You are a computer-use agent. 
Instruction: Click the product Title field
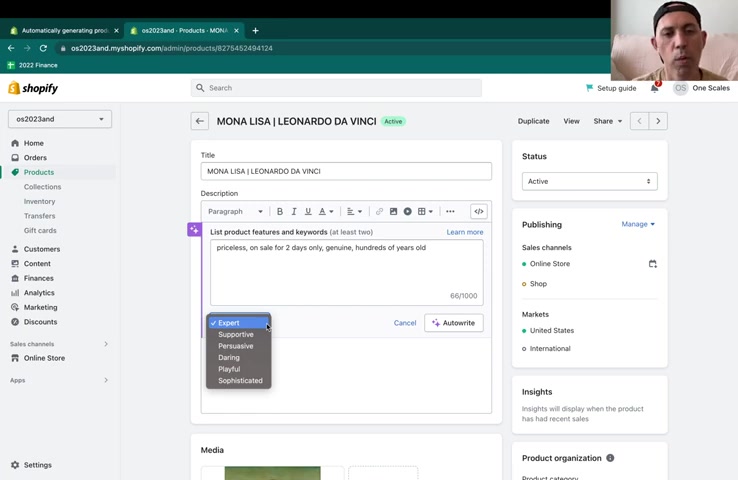(346, 171)
